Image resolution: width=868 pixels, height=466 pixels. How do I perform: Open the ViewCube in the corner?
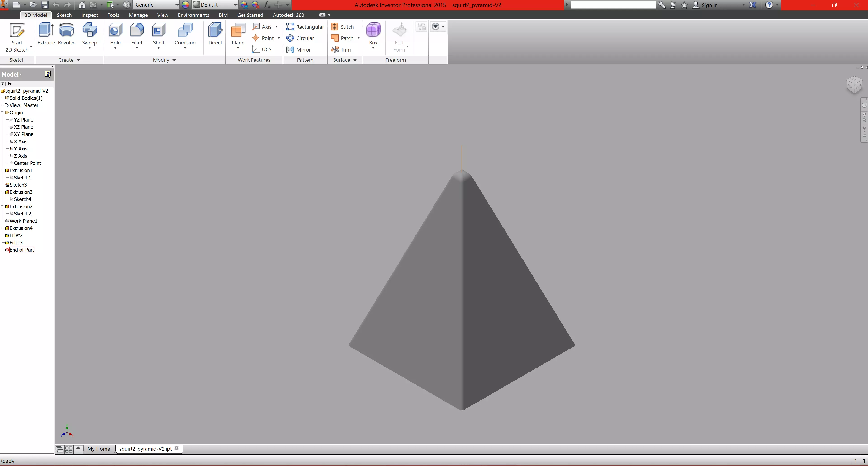tap(854, 85)
